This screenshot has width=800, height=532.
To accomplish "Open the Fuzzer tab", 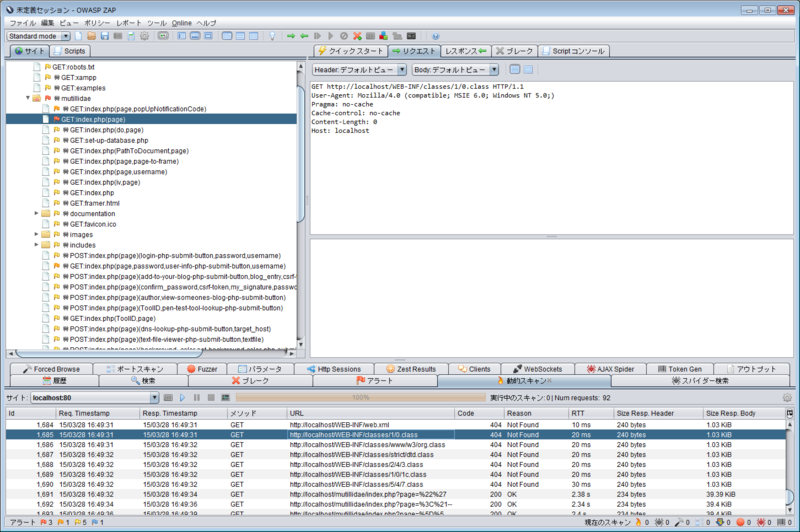I will (203, 369).
